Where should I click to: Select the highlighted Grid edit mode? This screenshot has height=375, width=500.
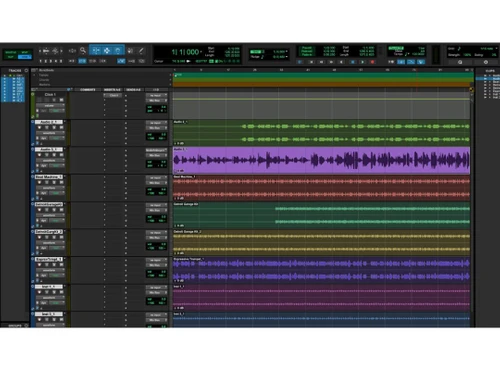25,57
